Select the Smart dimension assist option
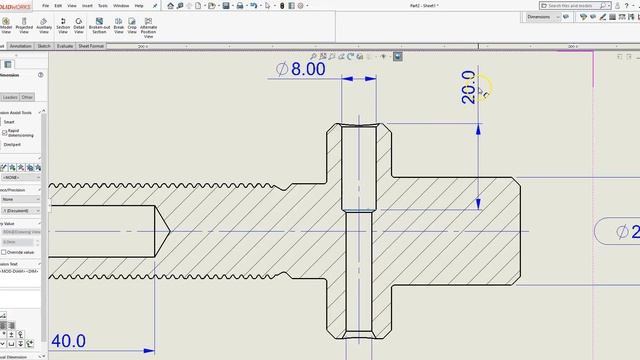640x360 pixels. [x=9, y=122]
